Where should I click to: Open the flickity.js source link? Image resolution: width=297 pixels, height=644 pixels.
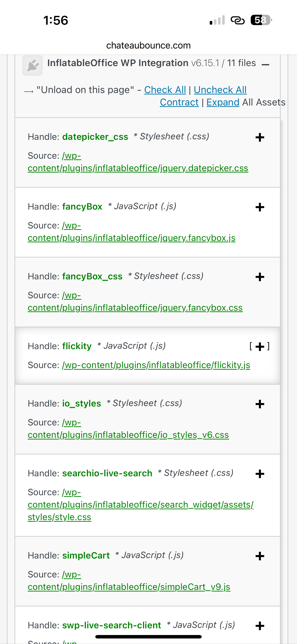(x=156, y=365)
